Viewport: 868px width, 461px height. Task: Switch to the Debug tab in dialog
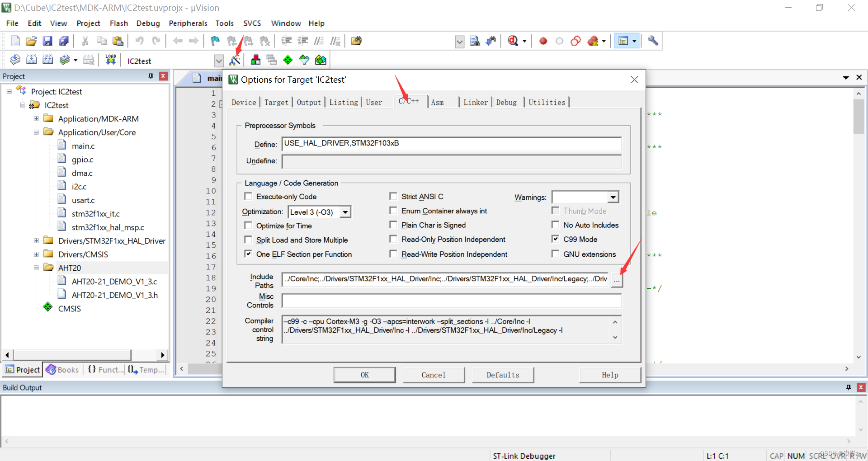tap(506, 103)
